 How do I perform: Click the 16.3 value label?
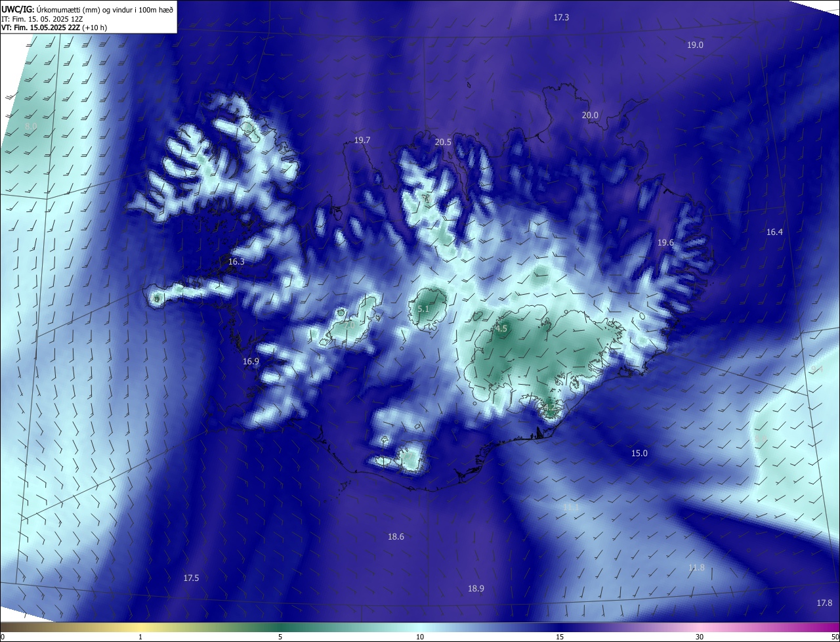236,262
